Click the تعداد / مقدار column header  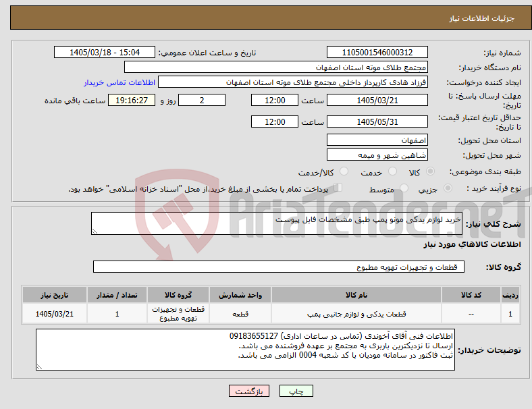[117, 295]
